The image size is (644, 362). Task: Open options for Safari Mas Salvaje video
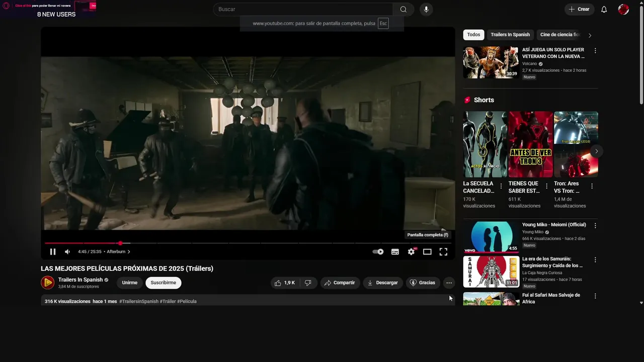click(x=595, y=296)
